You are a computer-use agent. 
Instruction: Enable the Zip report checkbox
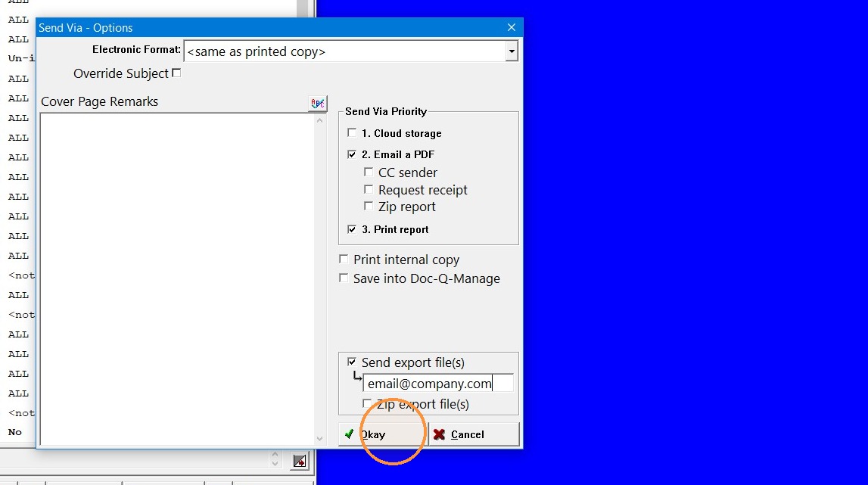click(x=369, y=206)
